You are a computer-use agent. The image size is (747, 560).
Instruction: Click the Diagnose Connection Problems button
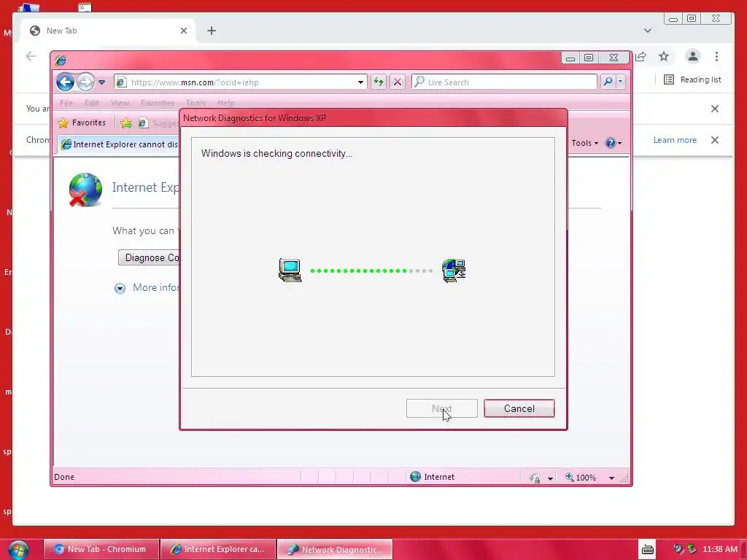[x=149, y=257]
